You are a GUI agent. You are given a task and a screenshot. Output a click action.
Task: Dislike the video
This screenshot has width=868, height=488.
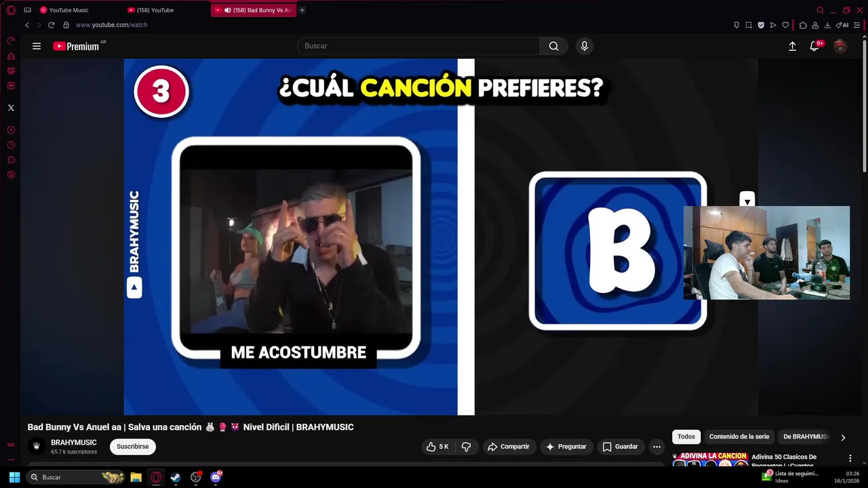[x=467, y=447]
